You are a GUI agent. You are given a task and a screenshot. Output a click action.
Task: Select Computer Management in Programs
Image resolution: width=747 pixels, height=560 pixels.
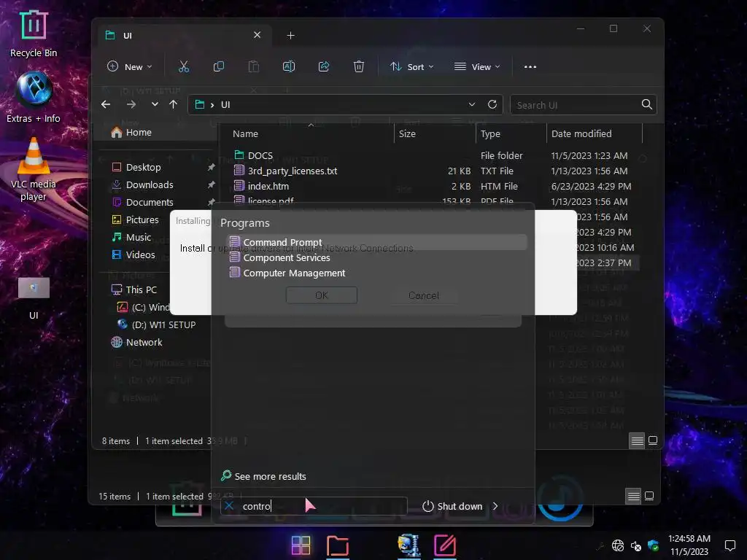tap(377, 273)
